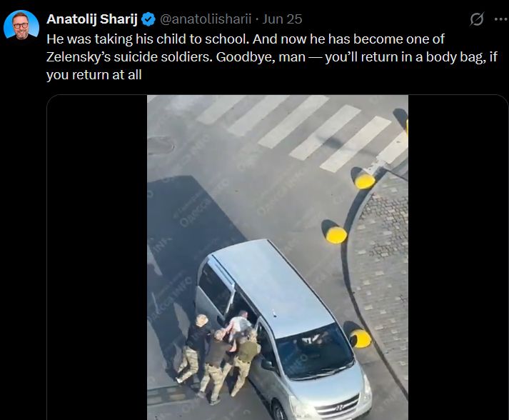Play the embedded street video

click(x=278, y=257)
